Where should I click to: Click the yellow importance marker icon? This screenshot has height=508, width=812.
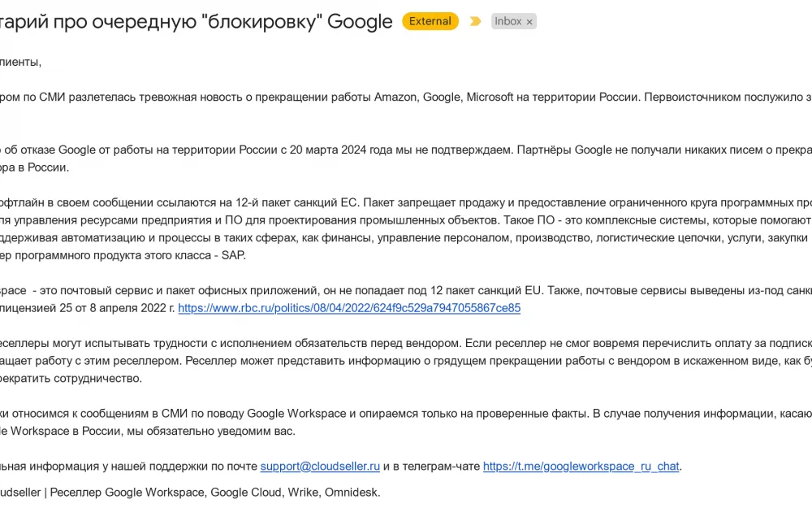(475, 21)
